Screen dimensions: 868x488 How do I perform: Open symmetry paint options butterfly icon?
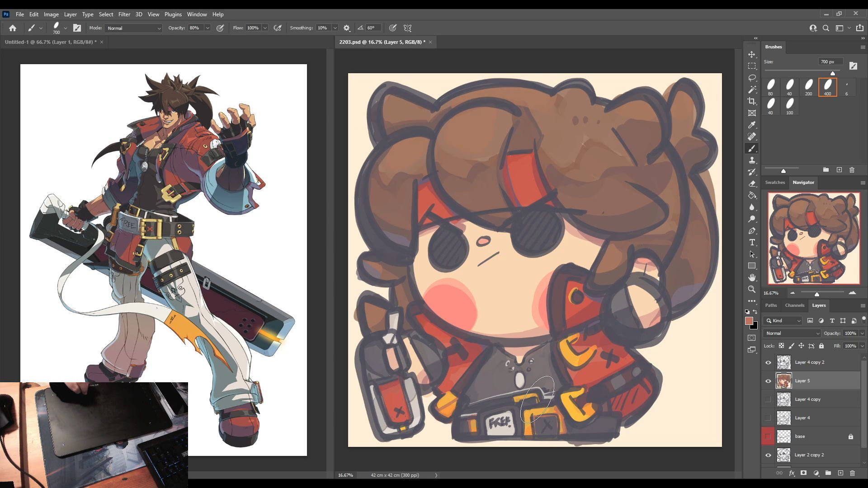pyautogui.click(x=407, y=28)
